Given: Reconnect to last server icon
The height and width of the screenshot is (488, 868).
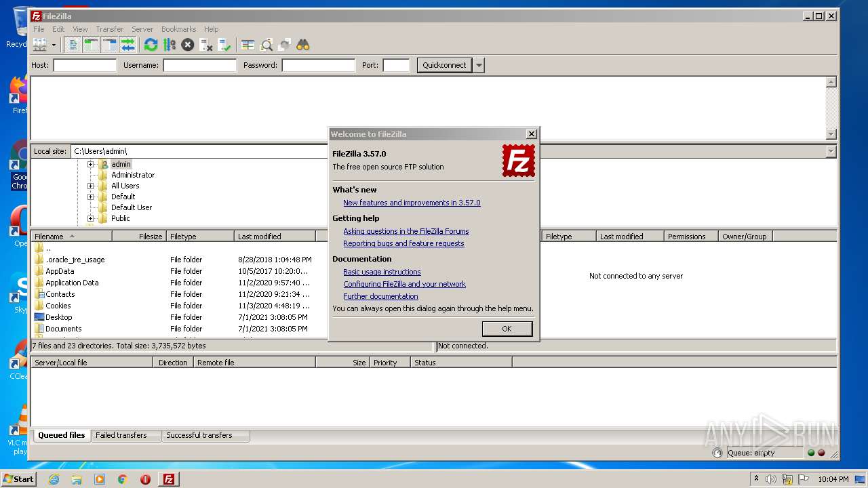Looking at the screenshot, I should [x=224, y=45].
